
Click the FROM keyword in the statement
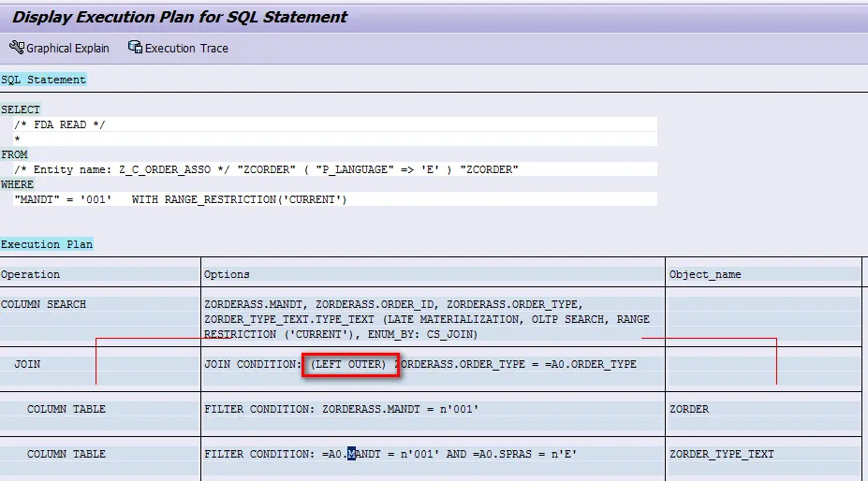coord(15,154)
